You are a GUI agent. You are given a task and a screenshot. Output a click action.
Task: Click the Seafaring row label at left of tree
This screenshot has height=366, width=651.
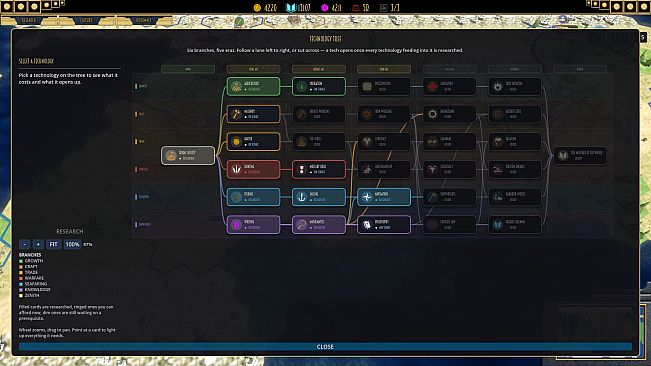tap(142, 197)
